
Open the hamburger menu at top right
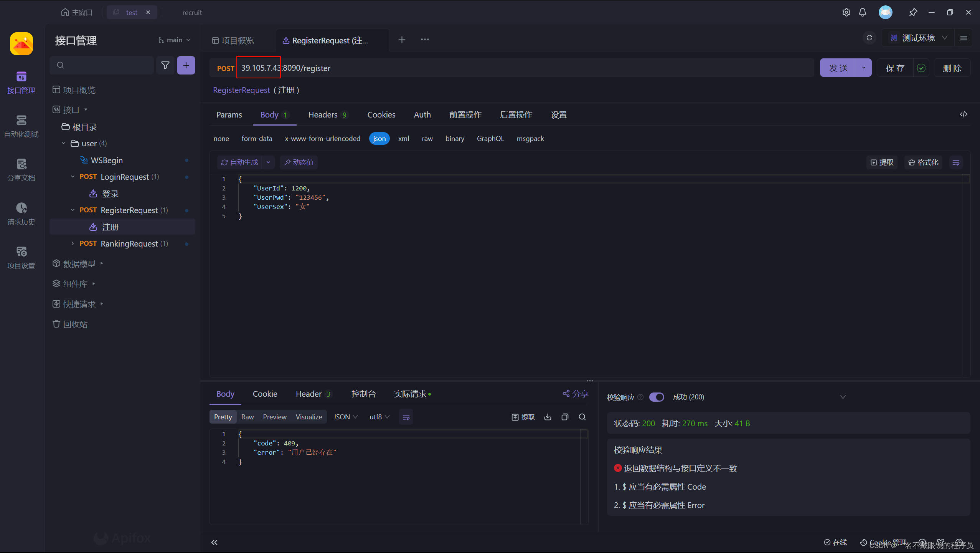(x=964, y=38)
